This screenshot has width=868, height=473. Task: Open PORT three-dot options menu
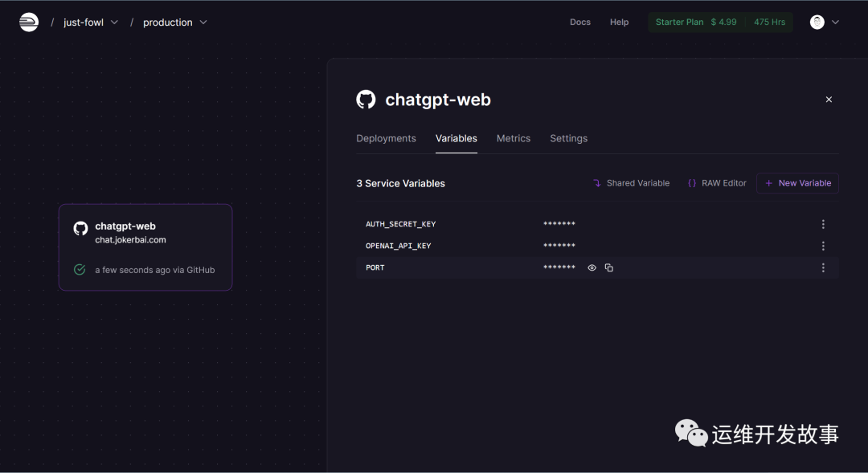823,267
